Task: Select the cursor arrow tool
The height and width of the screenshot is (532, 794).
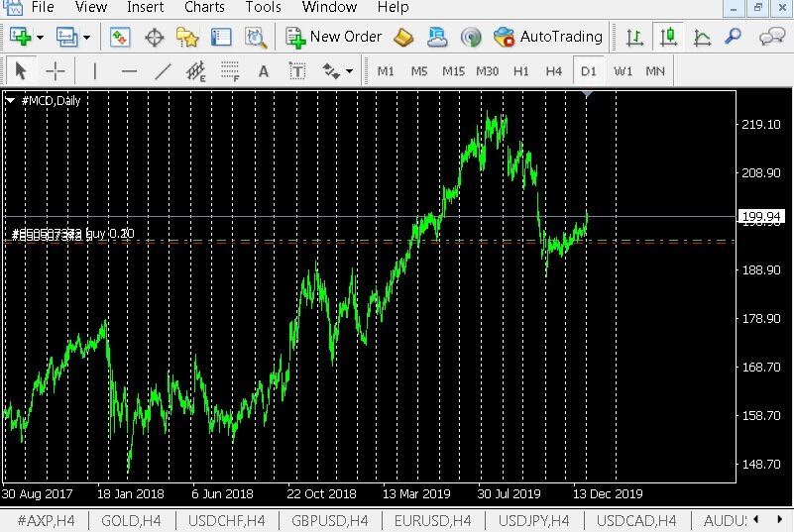Action: (x=21, y=71)
